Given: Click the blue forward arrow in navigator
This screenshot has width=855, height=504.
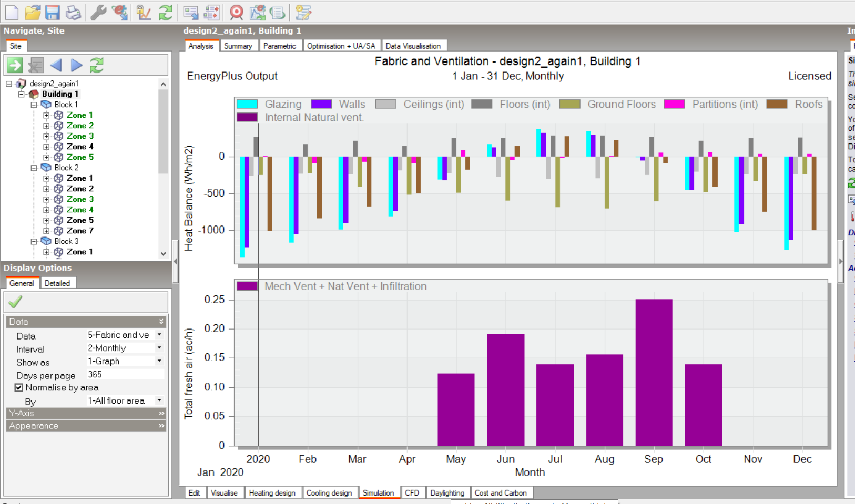Looking at the screenshot, I should coord(77,65).
